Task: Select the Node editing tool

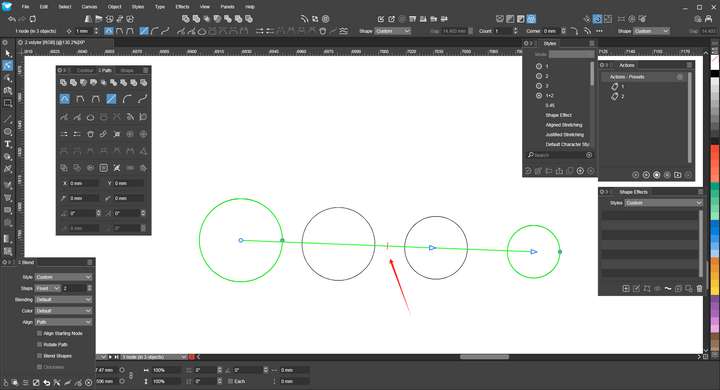Action: [x=7, y=66]
